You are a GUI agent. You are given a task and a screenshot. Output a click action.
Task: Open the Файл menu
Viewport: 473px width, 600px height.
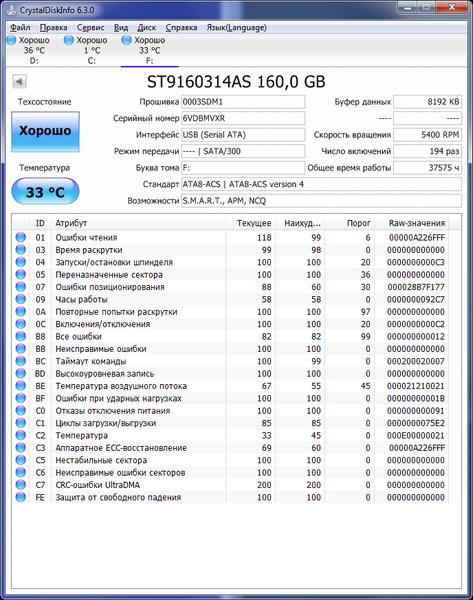20,28
